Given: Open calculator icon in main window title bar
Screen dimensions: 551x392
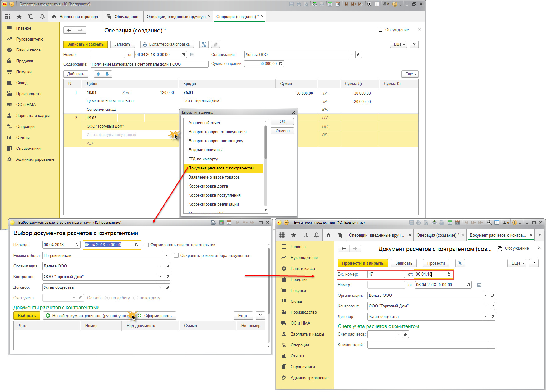Looking at the screenshot, I should point(330,4).
